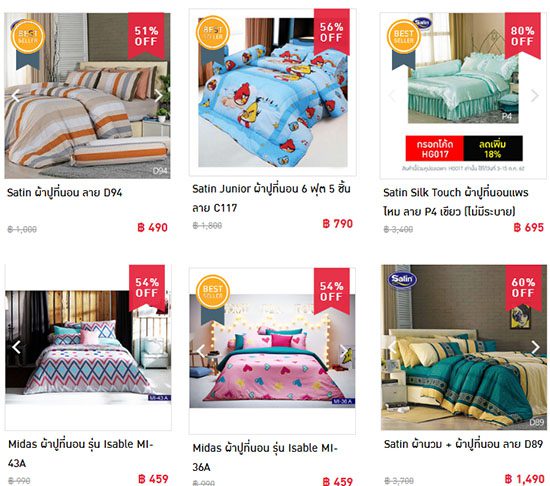Open Satin ผ้านวม D89 product title
Viewport: 550px width, 486px height.
pyautogui.click(x=463, y=444)
